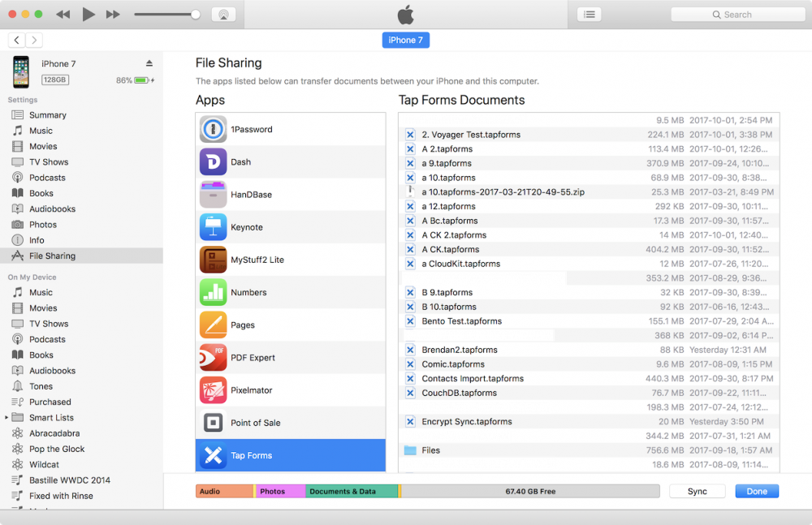Select the Point of Sale app
This screenshot has width=812, height=525.
291,423
